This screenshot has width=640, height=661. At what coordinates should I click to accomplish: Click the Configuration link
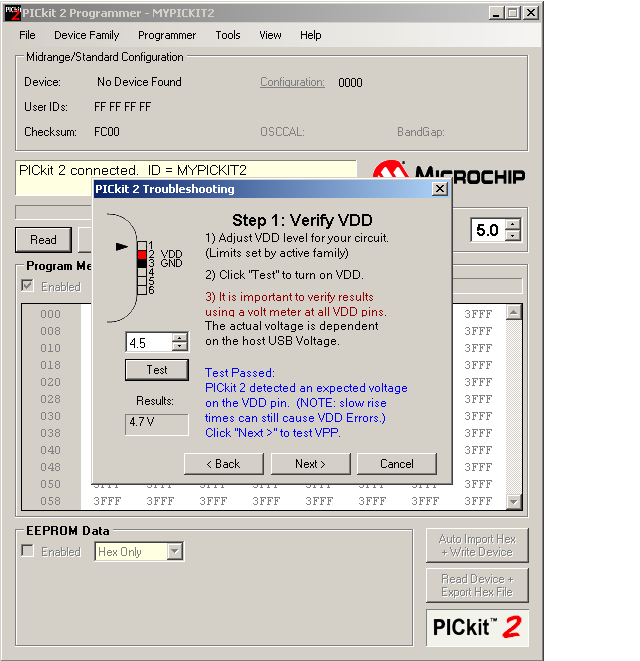pyautogui.click(x=292, y=82)
